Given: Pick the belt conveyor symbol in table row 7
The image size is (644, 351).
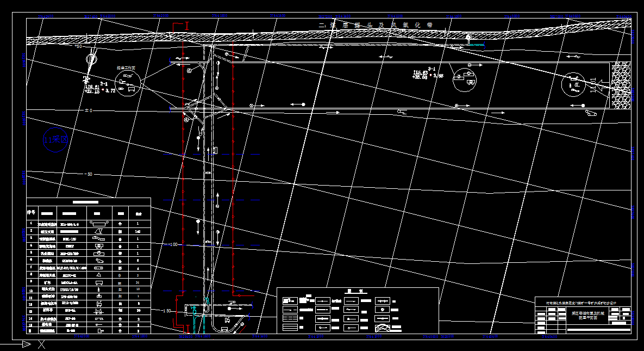Looking at the screenshot, I should point(99,268).
